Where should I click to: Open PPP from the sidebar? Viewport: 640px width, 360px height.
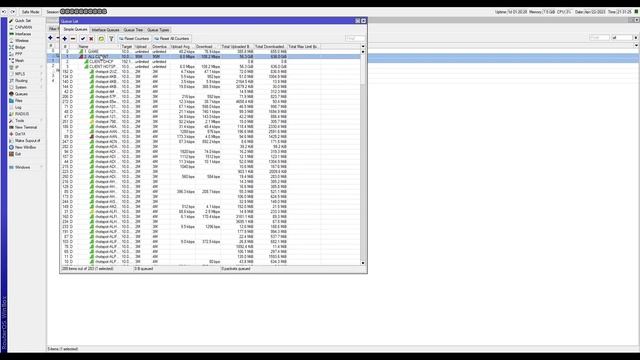[x=19, y=54]
